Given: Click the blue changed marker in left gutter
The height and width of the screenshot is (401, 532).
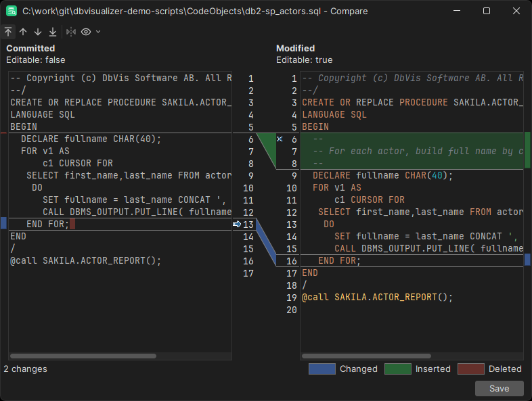Looking at the screenshot, I should pyautogui.click(x=3, y=223).
